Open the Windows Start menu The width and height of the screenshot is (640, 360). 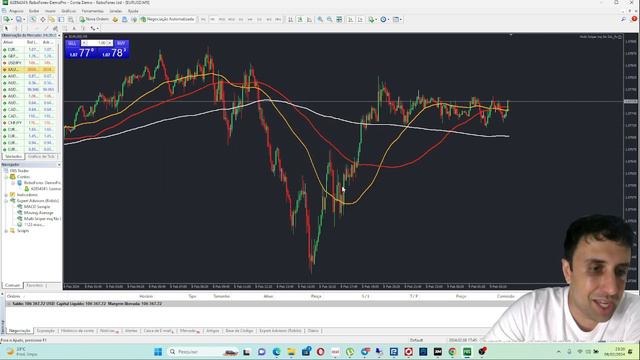point(158,351)
